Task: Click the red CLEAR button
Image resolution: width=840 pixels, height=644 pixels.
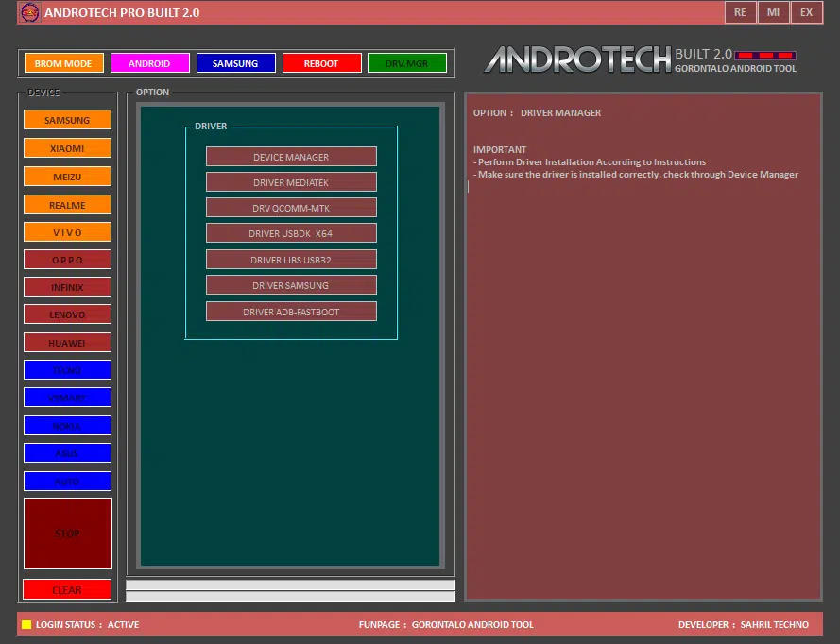Action: pyautogui.click(x=67, y=590)
